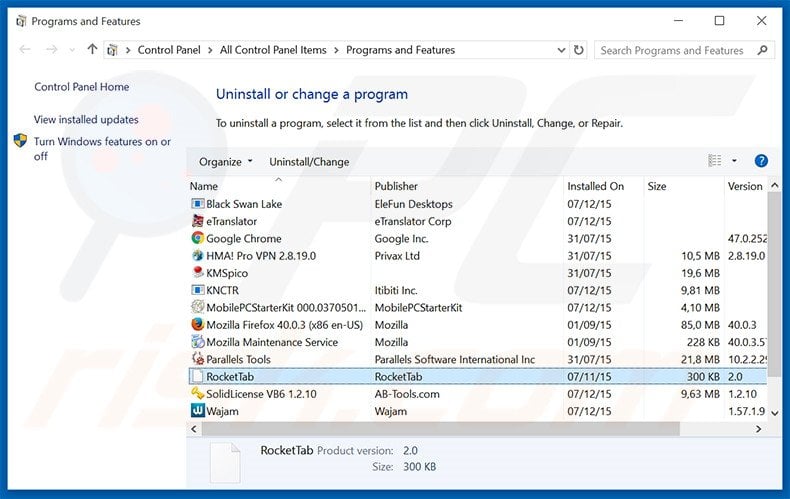Click the vertical scrollbar thumb
This screenshot has width=790, height=499.
coord(774,283)
